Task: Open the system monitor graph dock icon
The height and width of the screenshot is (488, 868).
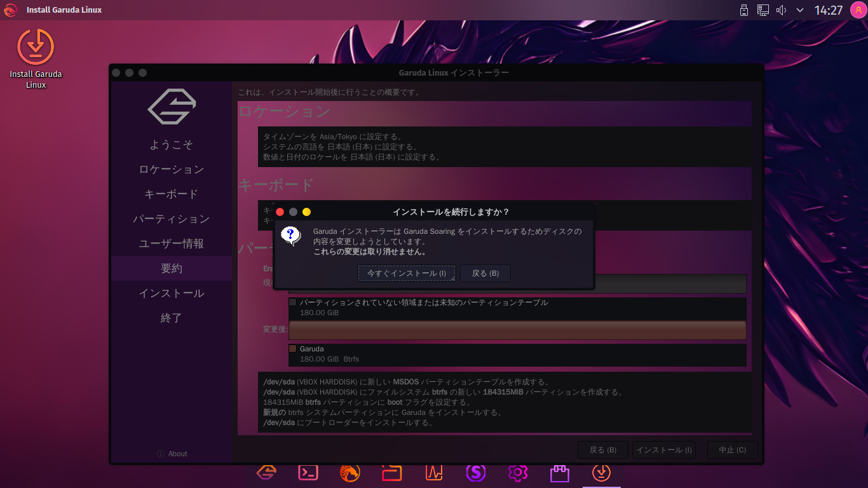Action: click(434, 472)
